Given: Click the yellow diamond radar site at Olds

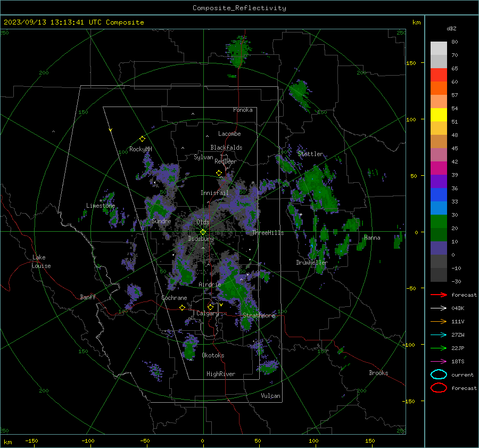Looking at the screenshot, I should point(203,232).
